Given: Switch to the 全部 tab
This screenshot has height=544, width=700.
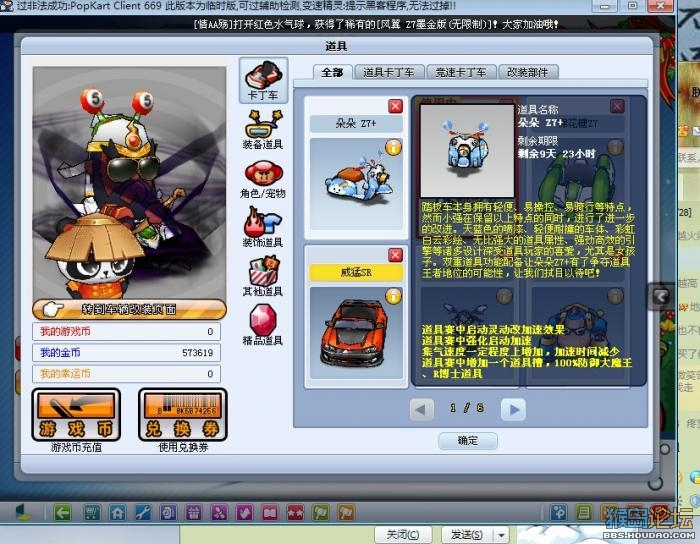Looking at the screenshot, I should click(333, 72).
